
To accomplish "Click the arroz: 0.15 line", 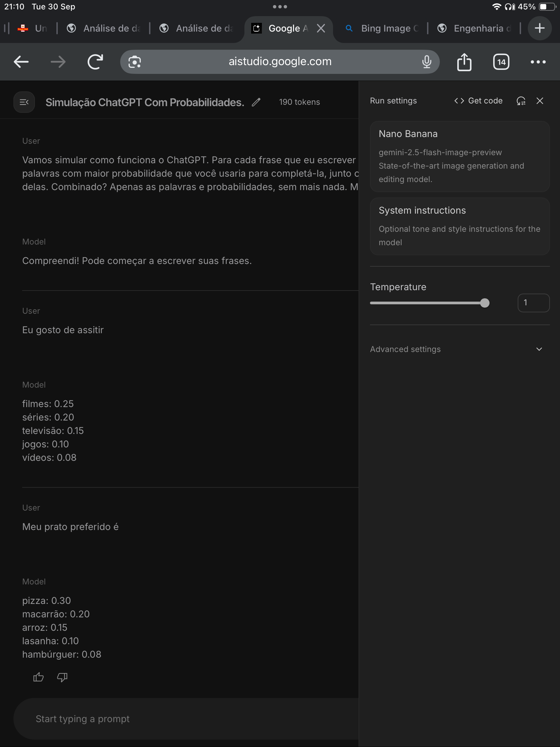I will pyautogui.click(x=45, y=628).
